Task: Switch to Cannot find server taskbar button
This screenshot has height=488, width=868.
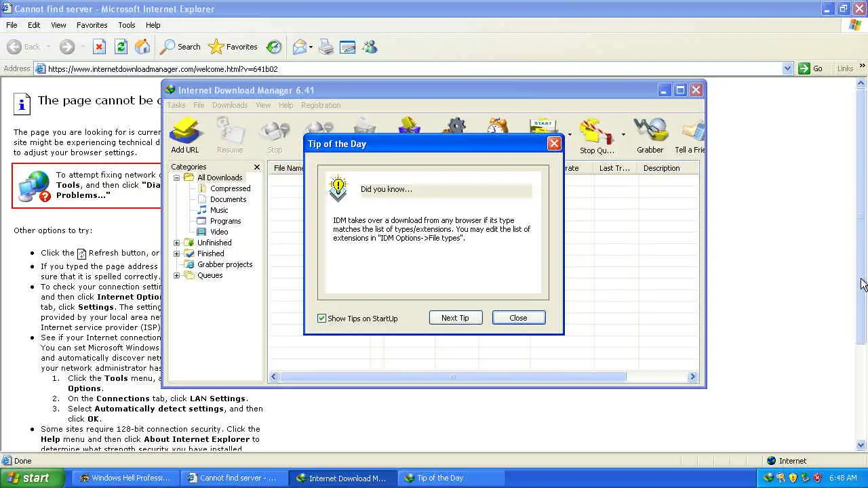Action: [233, 478]
